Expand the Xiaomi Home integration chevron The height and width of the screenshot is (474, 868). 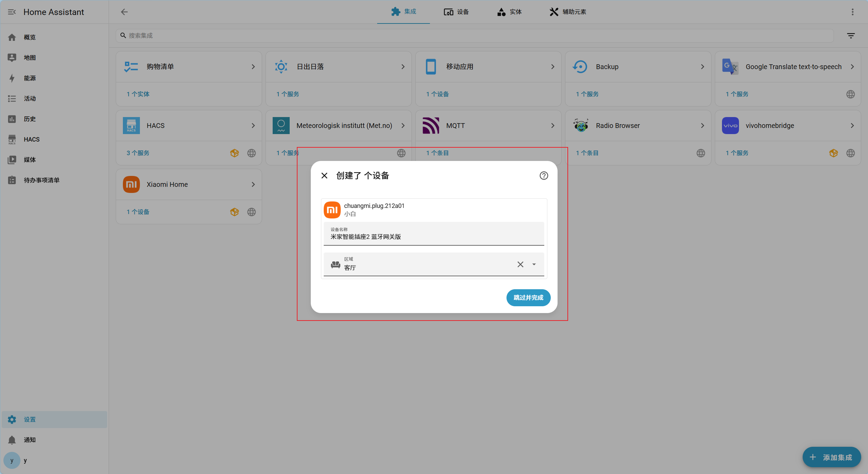point(253,184)
